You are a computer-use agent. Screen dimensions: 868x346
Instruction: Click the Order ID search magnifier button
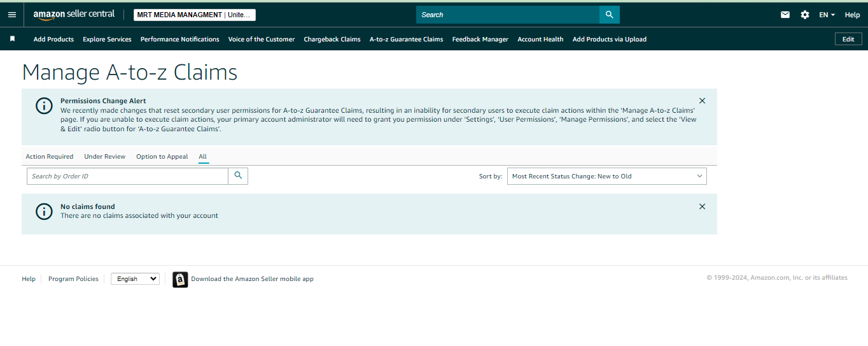[x=238, y=176]
